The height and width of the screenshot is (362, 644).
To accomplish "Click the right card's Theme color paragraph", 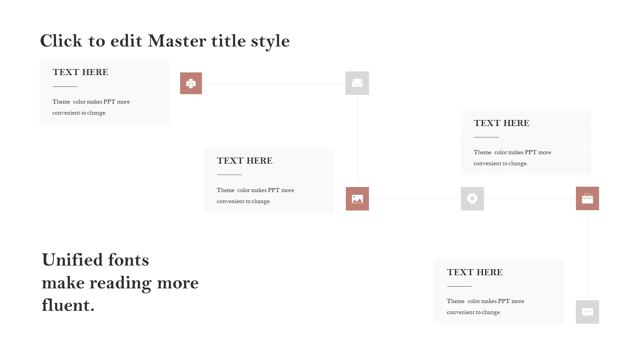I will (512, 158).
